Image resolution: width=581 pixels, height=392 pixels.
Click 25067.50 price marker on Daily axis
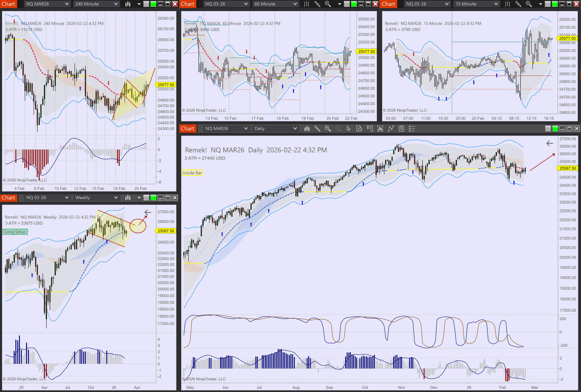coord(568,168)
